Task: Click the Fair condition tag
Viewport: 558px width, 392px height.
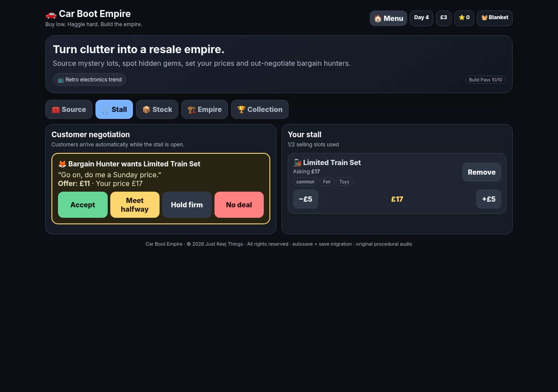Action: coord(327,182)
